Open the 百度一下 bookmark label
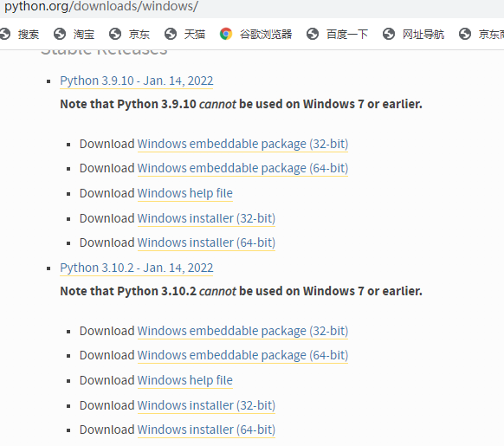504x446 pixels. (347, 34)
